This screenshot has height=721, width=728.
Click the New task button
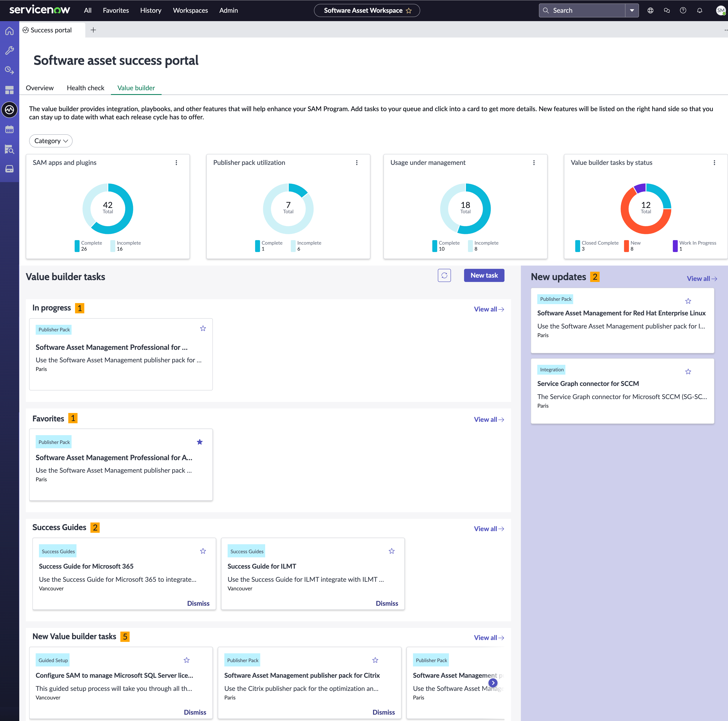click(484, 276)
